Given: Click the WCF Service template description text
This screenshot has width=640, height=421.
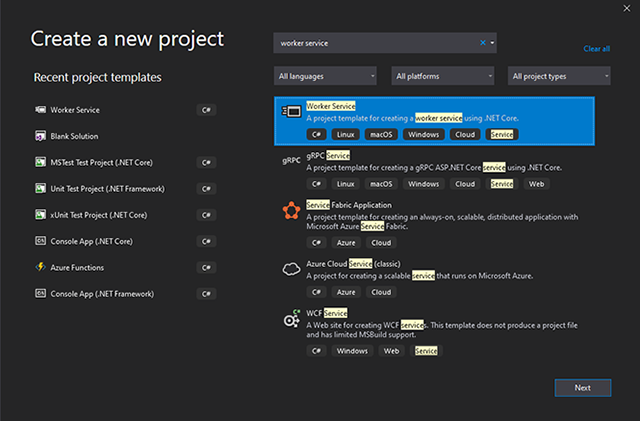Looking at the screenshot, I should (x=442, y=330).
